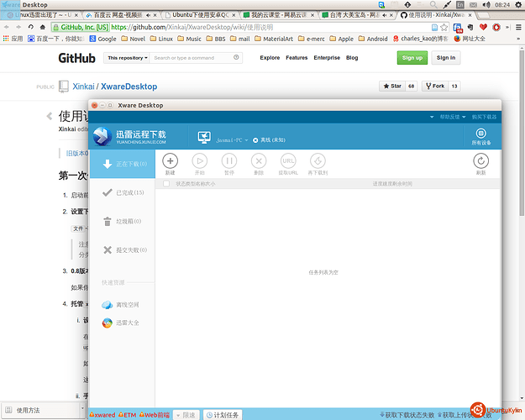Click the red heart extension icon

[483, 27]
